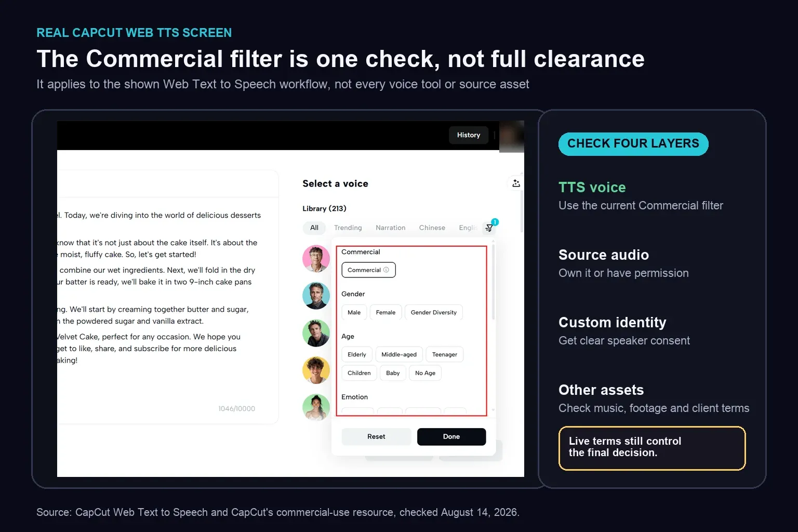
Task: Click the Gender section heading
Action: [353, 294]
